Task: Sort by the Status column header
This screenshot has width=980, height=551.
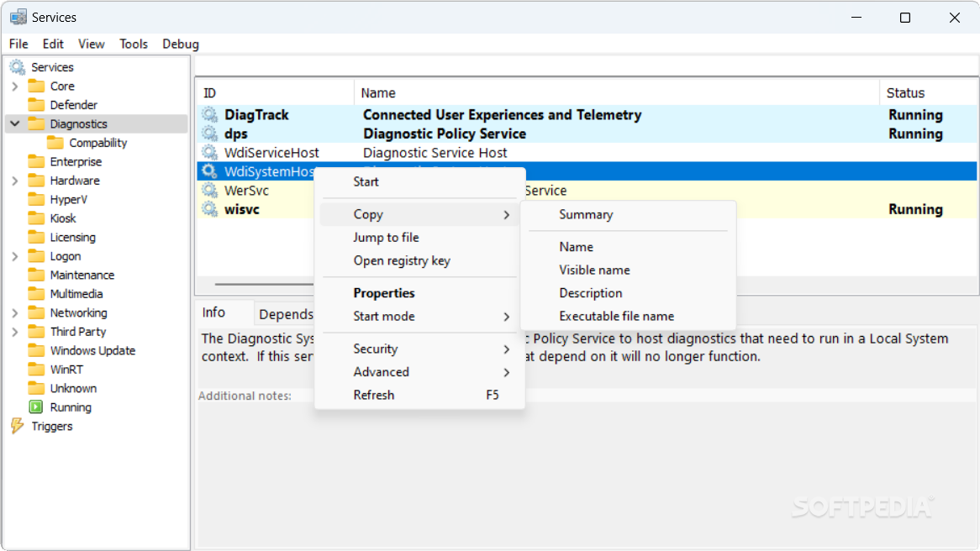Action: pyautogui.click(x=929, y=92)
